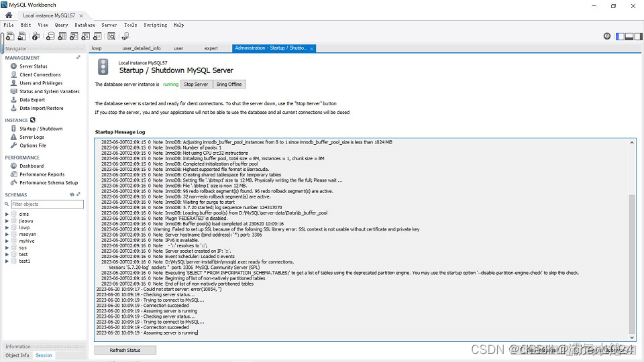
Task: Open Client Connections in navigator
Action: pyautogui.click(x=40, y=74)
